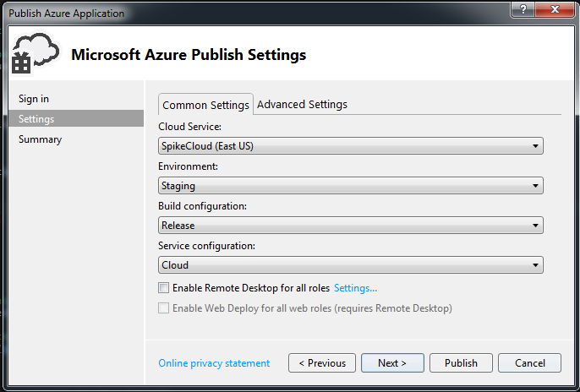Switch to the Advanced Settings tab
The image size is (580, 392).
pyautogui.click(x=302, y=105)
